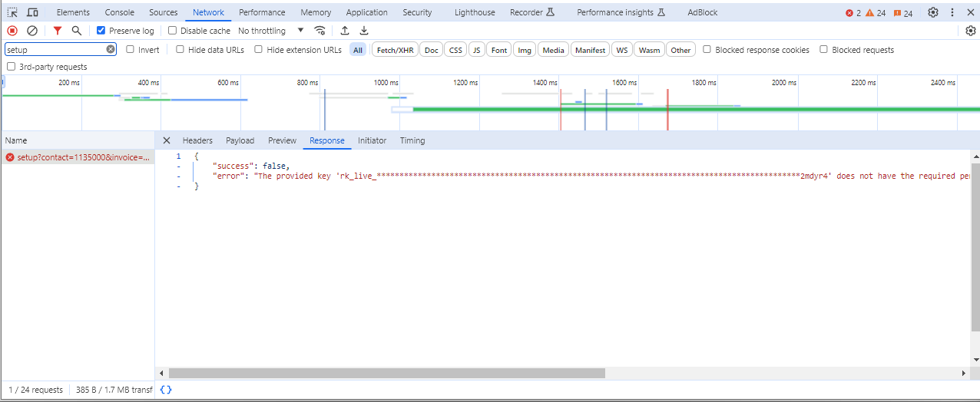The height and width of the screenshot is (402, 980).
Task: Check the 3rd-party requests option
Action: (11, 67)
